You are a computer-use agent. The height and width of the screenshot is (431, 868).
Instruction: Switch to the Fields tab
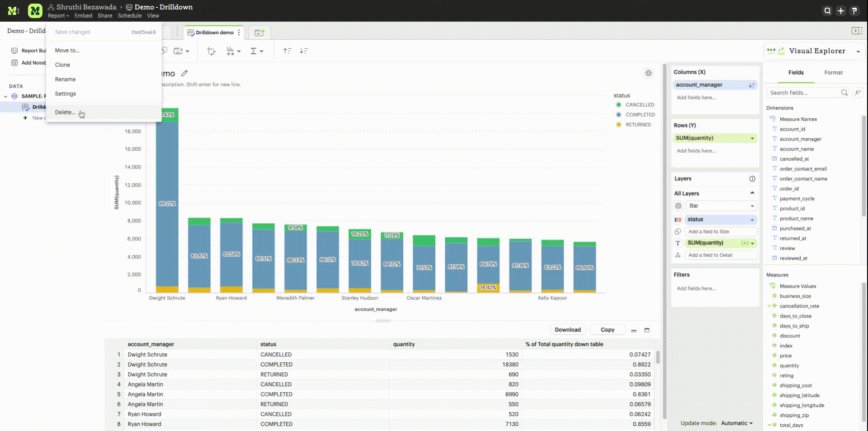pyautogui.click(x=796, y=73)
